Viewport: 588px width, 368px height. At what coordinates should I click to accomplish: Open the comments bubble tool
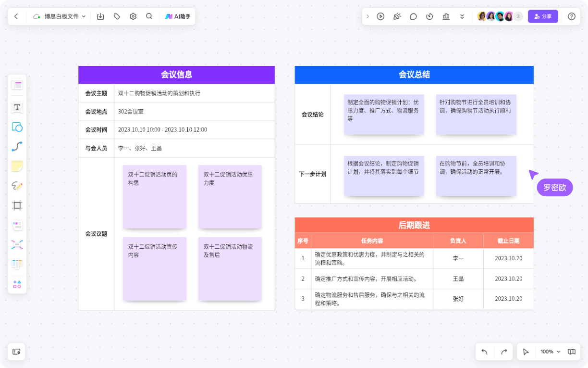(413, 16)
